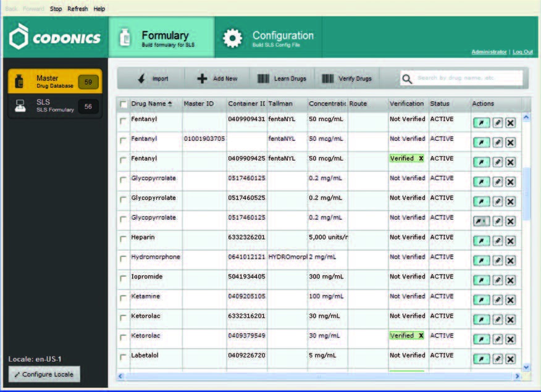541x392 pixels.
Task: Check the Fentanyl 0409909431 row checkbox
Action: pos(123,120)
